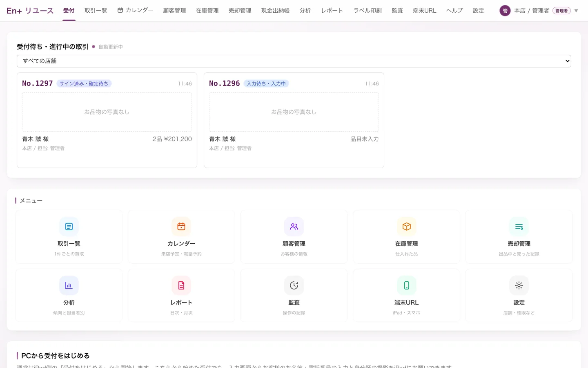Viewport: 588px width, 368px height.
Task: Expand the すべての店舗 store dropdown
Action: tap(294, 61)
